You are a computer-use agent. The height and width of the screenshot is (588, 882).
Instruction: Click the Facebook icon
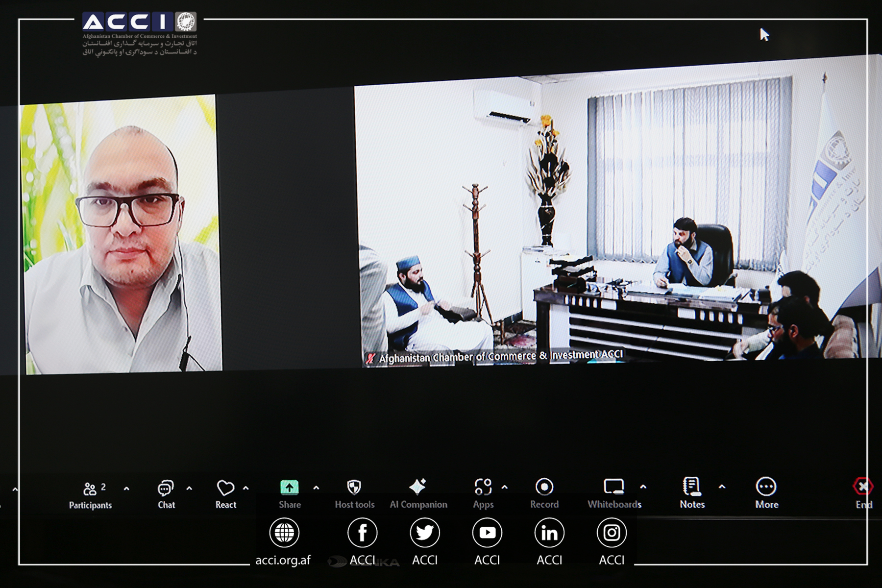[362, 533]
